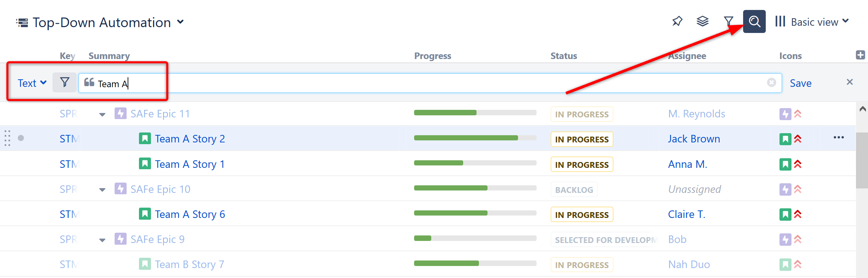Screen dimensions: 868x278
Task: Click the Key column header
Action: coord(68,56)
